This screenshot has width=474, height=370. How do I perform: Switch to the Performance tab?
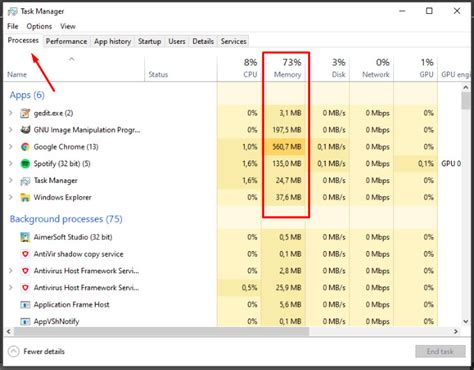pyautogui.click(x=66, y=41)
